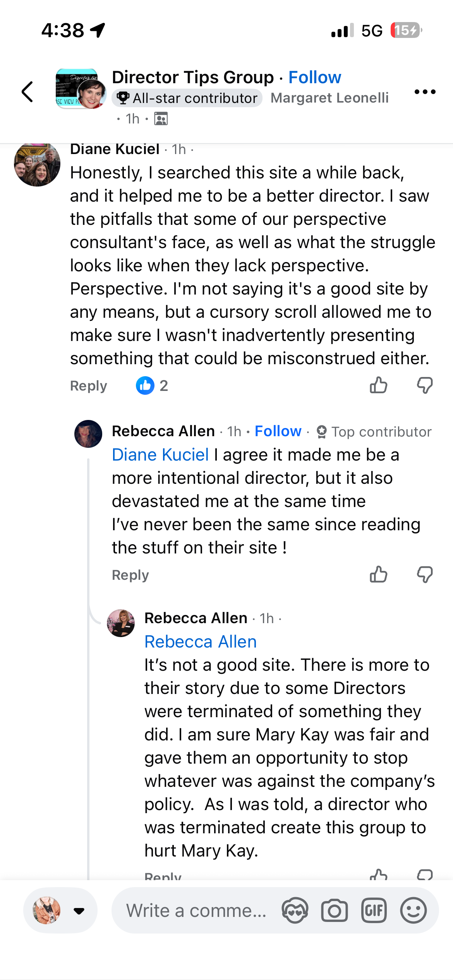Viewport: 453px width, 980px height.
Task: Open the All-star contributor badge
Action: point(187,98)
